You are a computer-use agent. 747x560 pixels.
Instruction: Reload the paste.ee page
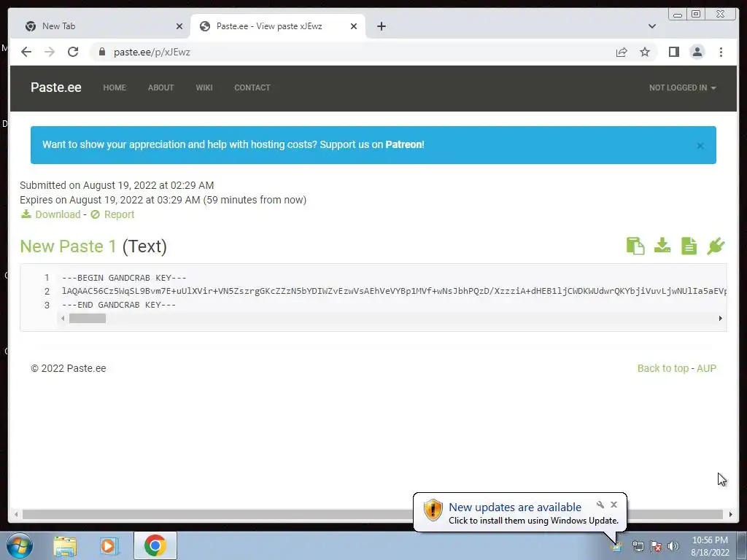coord(73,52)
